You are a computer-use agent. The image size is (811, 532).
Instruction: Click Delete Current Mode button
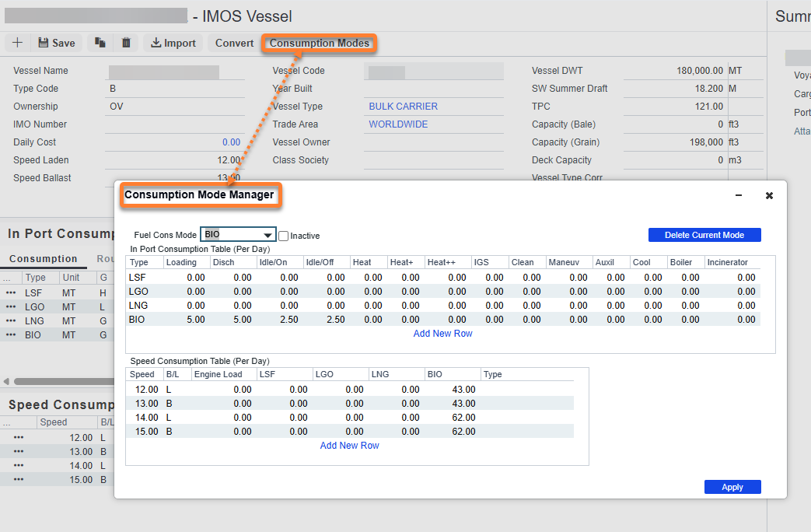704,235
